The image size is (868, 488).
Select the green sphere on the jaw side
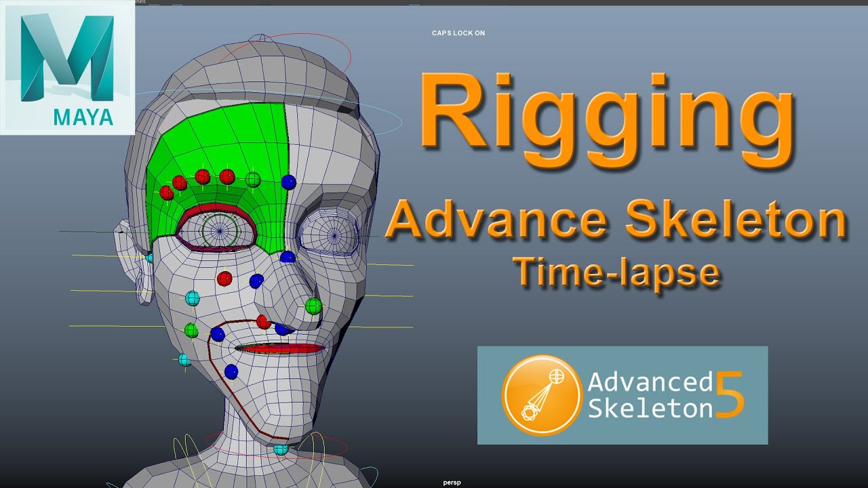[x=191, y=330]
